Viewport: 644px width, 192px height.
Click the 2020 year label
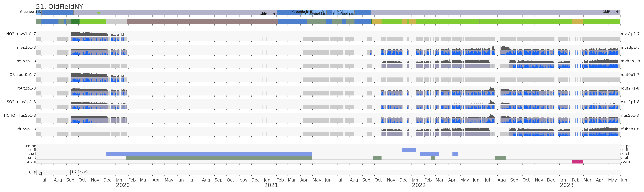click(123, 185)
